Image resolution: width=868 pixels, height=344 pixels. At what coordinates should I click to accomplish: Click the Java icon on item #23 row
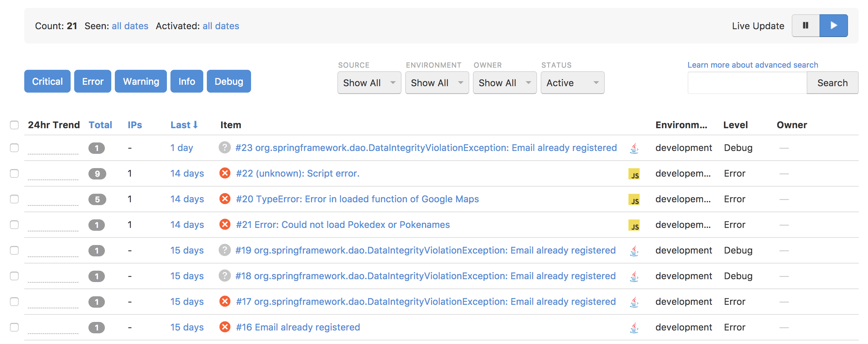tap(634, 148)
